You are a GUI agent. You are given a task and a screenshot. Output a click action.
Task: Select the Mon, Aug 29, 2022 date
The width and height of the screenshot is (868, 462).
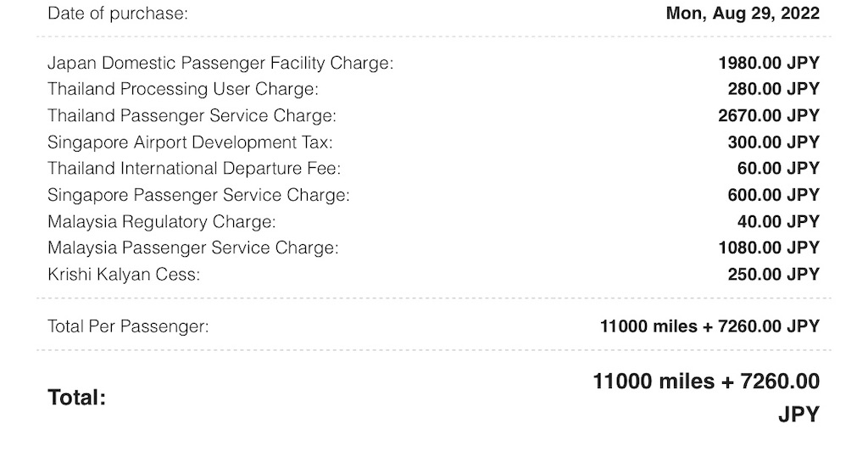tap(743, 14)
